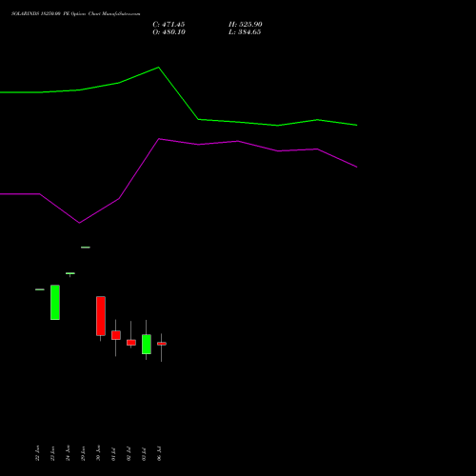Screen dimensions: 476x476
Task: Click the open value 'O: 480.10'
Action: tap(169, 32)
